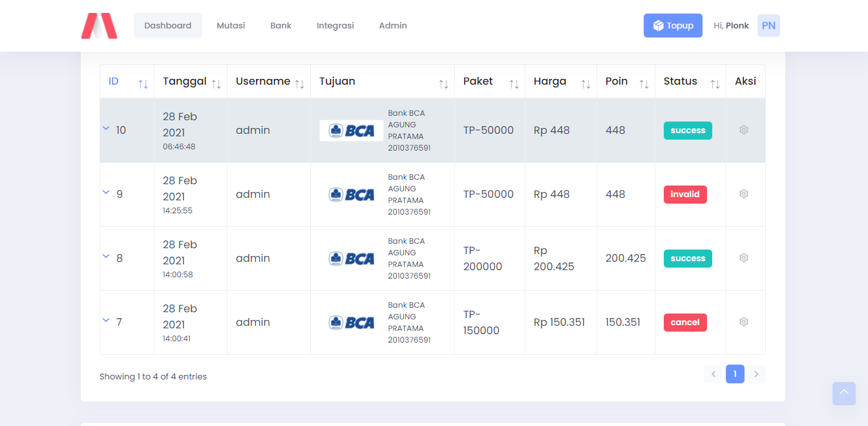
Task: Expand row details for ID 10
Action: coord(107,129)
